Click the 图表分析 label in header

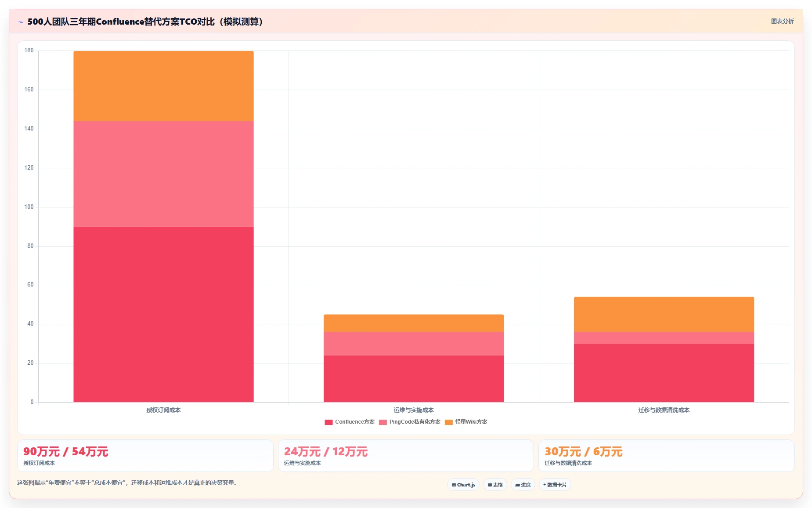pyautogui.click(x=782, y=21)
